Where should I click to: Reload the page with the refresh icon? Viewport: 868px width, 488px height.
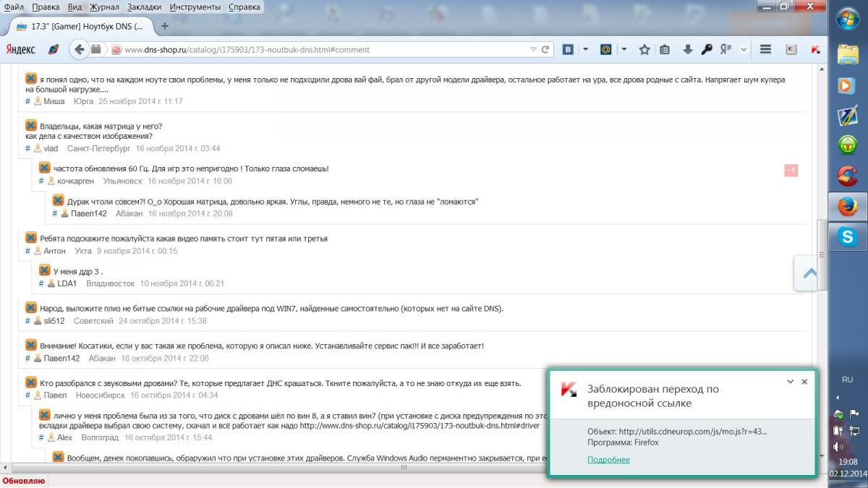coord(546,50)
